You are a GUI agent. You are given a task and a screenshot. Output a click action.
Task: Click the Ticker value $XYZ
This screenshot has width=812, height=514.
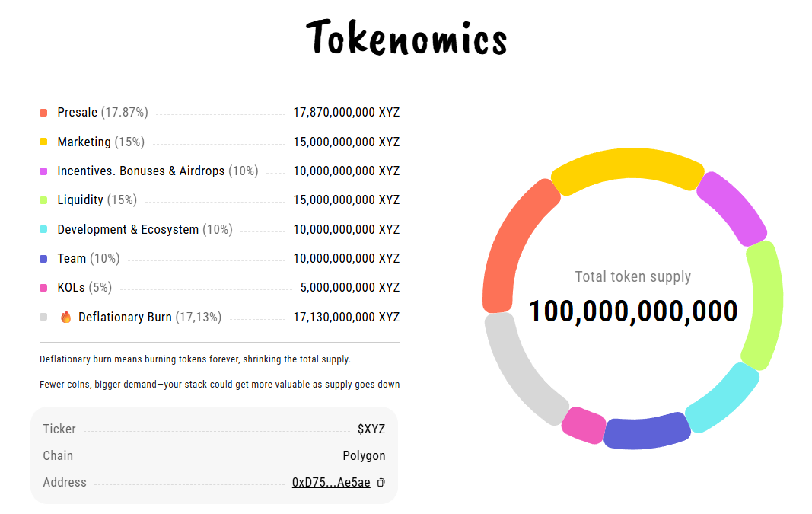pos(372,429)
